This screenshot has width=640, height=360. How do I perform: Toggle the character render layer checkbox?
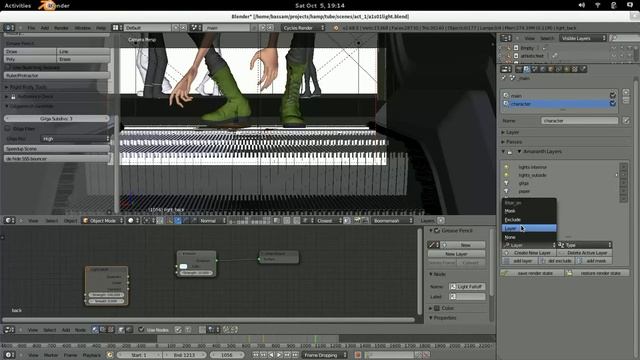pos(612,104)
